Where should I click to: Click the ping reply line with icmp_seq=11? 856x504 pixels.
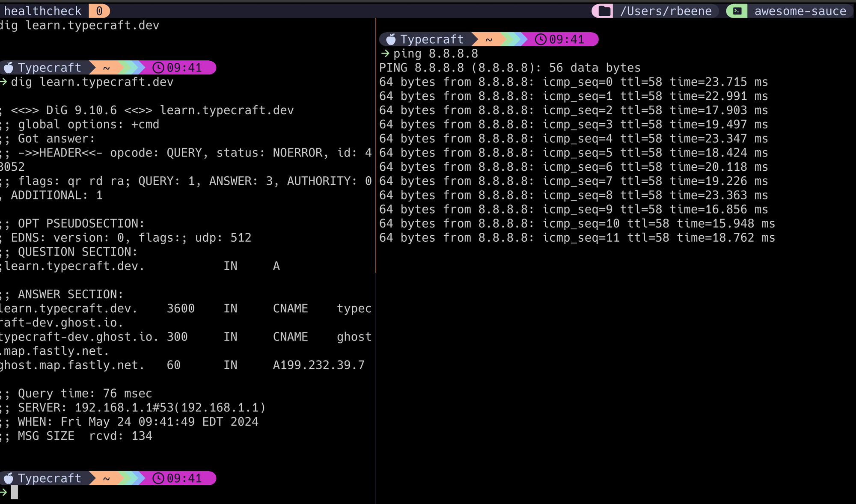[577, 237]
